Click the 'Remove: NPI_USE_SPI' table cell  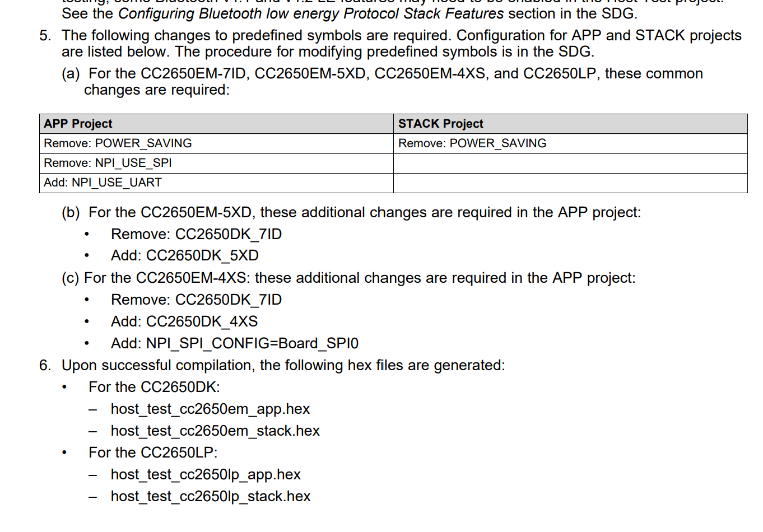point(108,163)
